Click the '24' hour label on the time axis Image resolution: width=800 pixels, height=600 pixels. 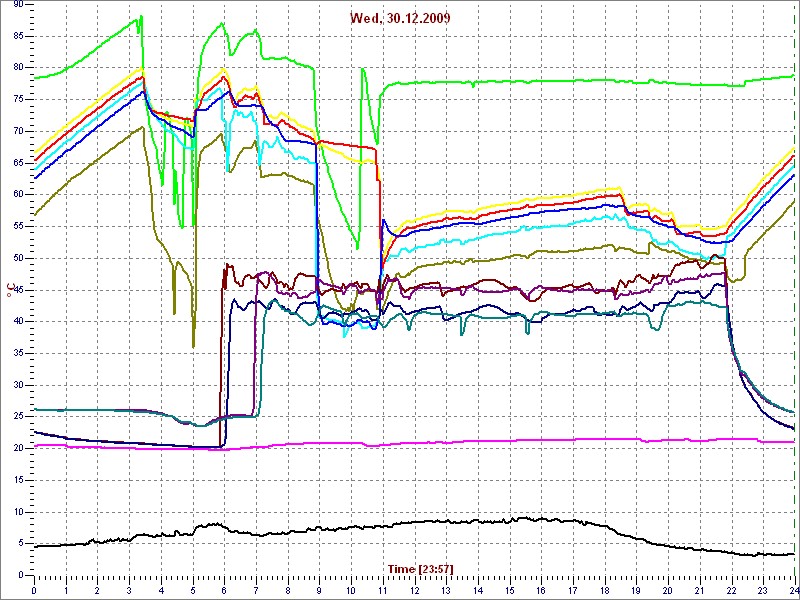(x=794, y=590)
